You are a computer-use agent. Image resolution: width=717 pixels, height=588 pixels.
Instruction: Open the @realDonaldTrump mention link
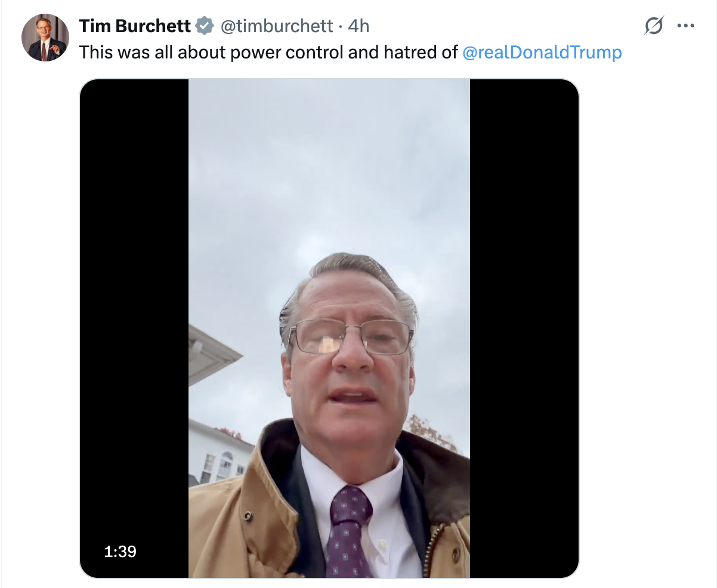[x=542, y=52]
